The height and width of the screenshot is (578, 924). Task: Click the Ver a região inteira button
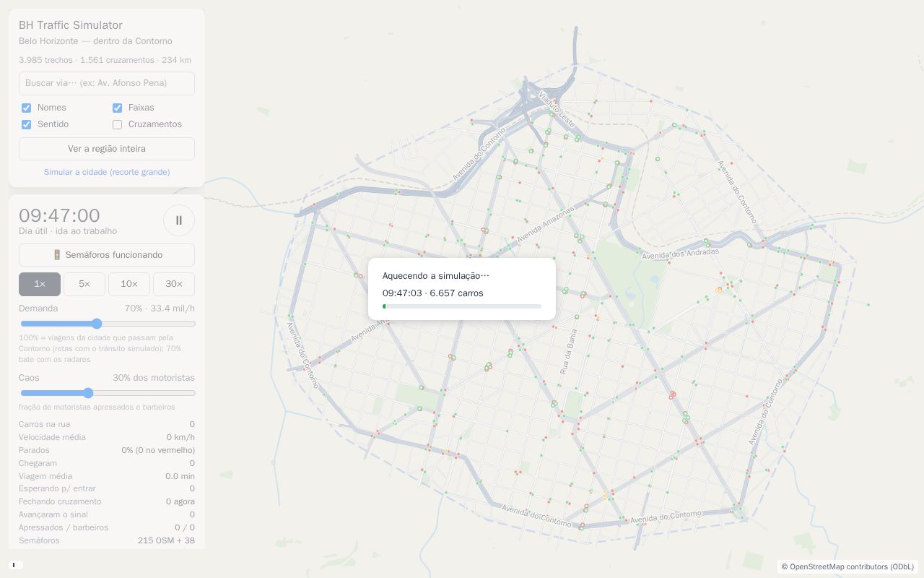pyautogui.click(x=107, y=149)
